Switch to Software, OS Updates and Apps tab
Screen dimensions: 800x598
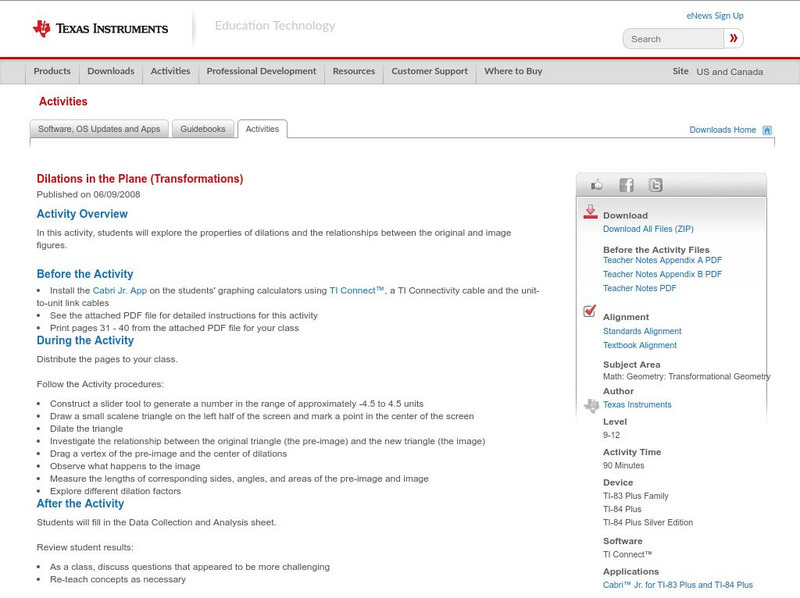tap(99, 129)
